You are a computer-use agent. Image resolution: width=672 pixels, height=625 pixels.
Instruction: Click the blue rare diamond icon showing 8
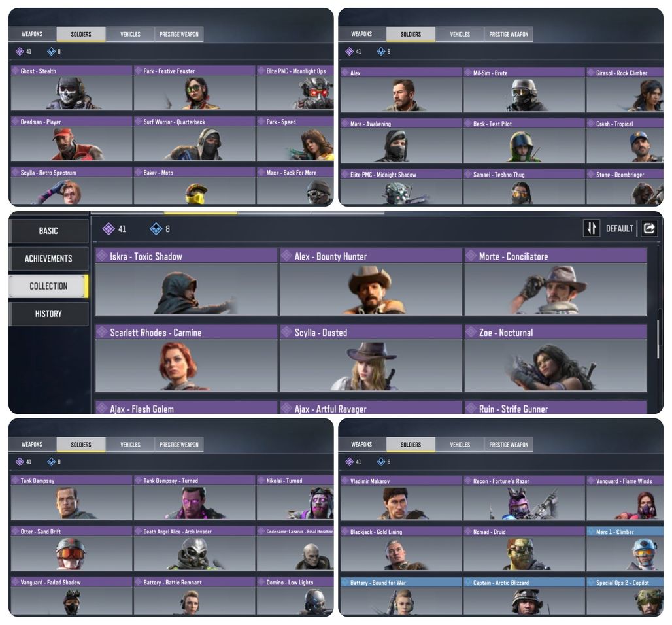coord(156,228)
